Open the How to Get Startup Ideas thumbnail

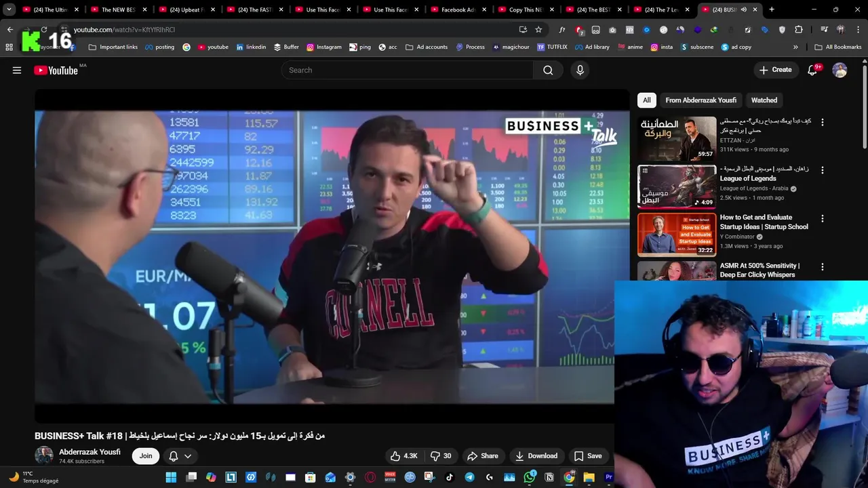pyautogui.click(x=677, y=235)
